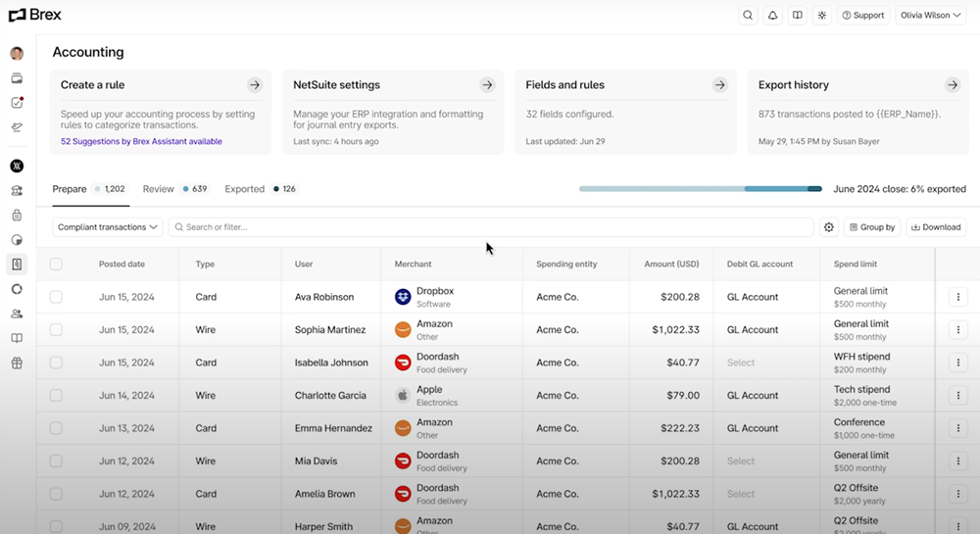This screenshot has height=534, width=980.
Task: Tick the select-all checkbox in table header
Action: [x=56, y=265]
